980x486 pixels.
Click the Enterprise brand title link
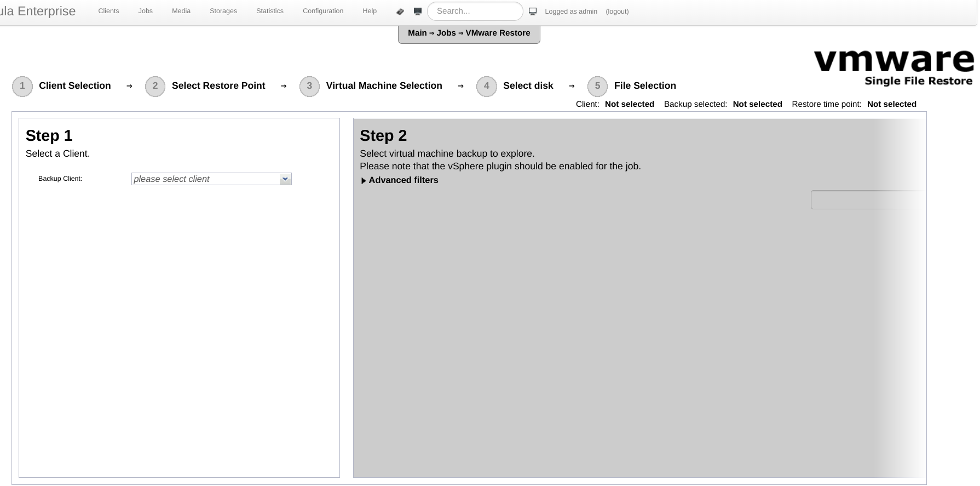tap(38, 11)
